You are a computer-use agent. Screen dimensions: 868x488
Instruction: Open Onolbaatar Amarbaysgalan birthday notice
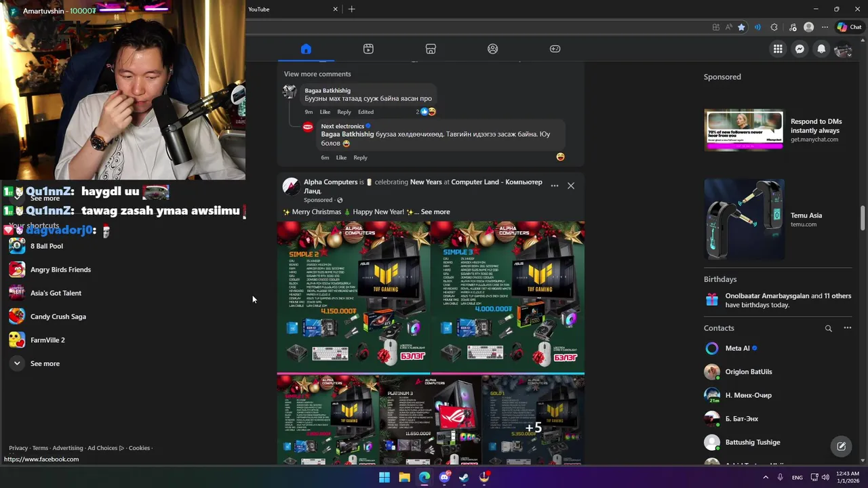(x=778, y=300)
